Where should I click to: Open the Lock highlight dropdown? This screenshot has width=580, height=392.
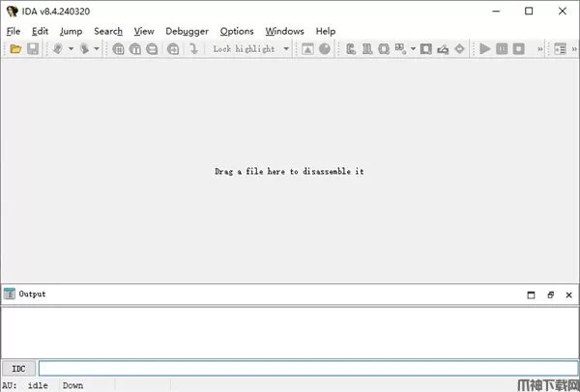(286, 49)
